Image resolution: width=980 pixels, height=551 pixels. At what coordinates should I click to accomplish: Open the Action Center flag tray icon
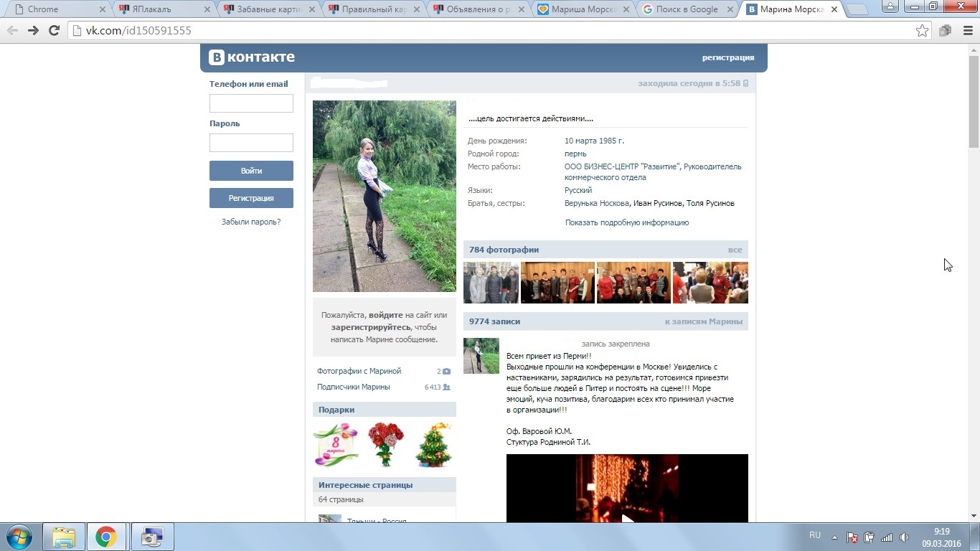pos(852,537)
